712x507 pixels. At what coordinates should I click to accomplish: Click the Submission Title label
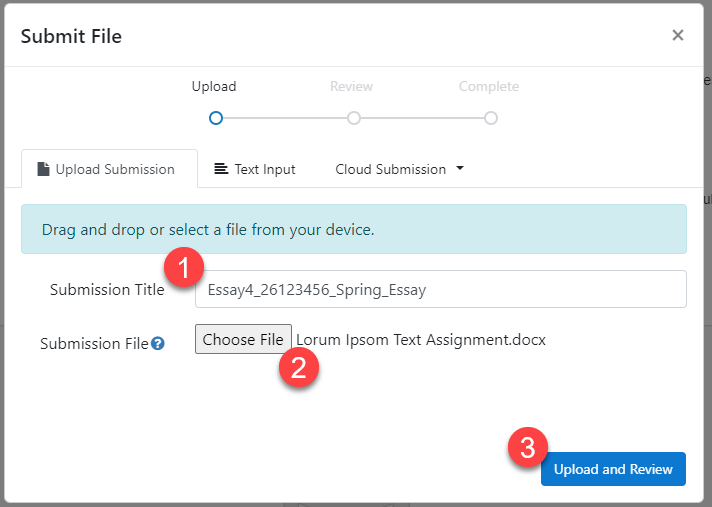[x=107, y=290]
